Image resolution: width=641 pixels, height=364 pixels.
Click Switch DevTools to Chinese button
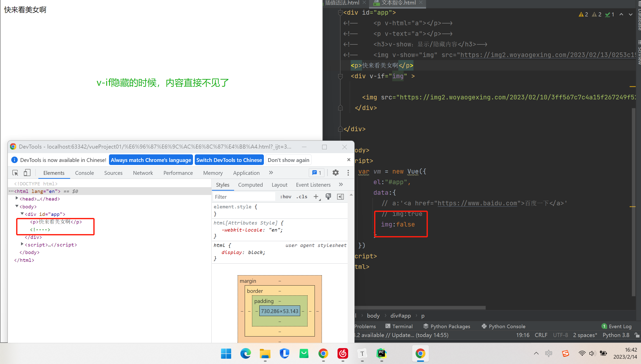tap(229, 160)
